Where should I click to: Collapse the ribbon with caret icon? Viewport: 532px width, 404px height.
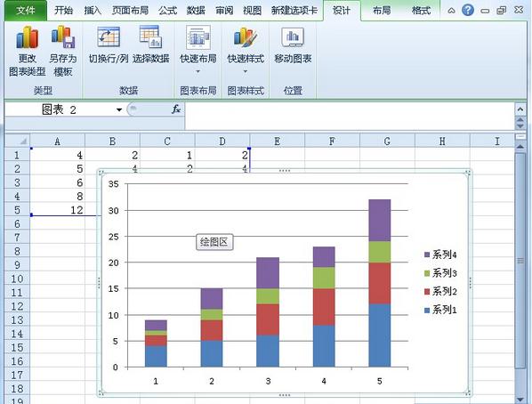coord(451,11)
